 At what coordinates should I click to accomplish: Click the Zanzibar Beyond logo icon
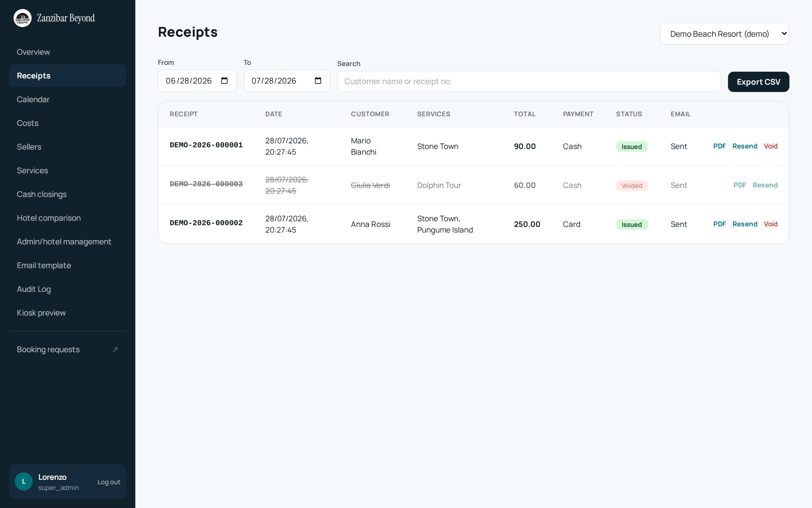click(x=23, y=18)
